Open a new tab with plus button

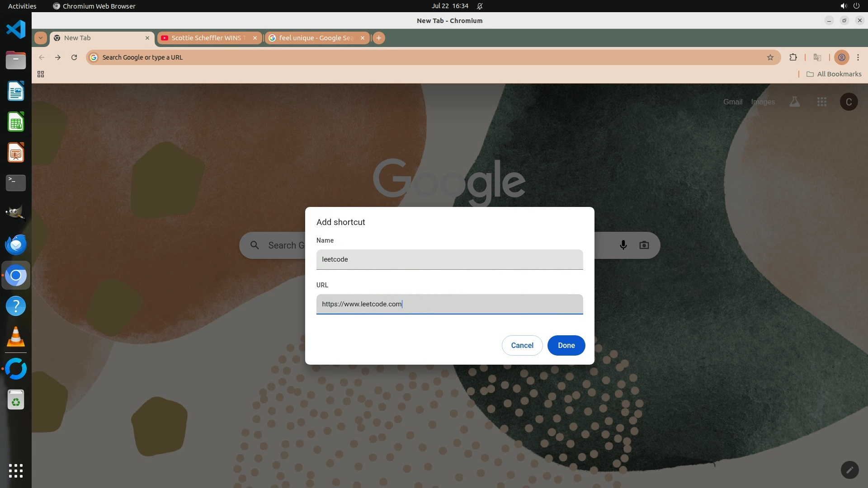(379, 38)
